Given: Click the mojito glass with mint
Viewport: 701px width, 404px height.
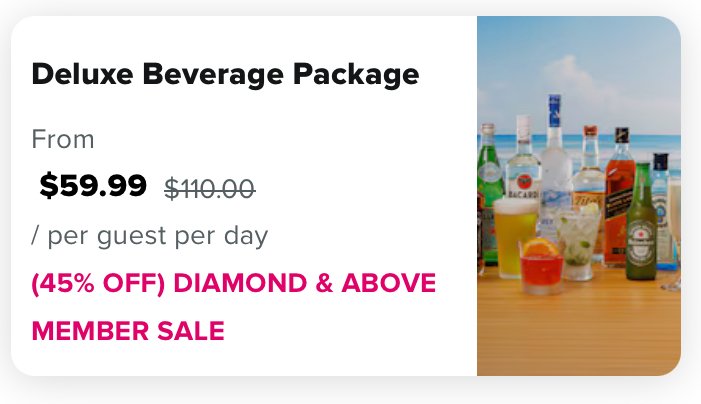Looking at the screenshot, I should coord(579,240).
